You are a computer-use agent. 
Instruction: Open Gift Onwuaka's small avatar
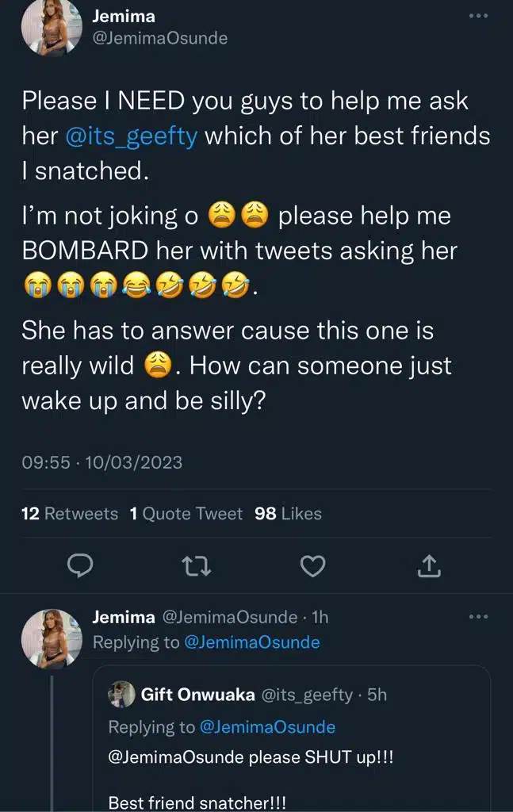(121, 694)
